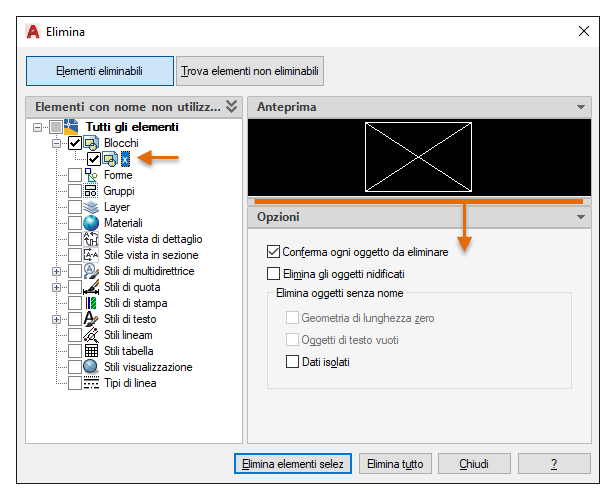Image resolution: width=609 pixels, height=501 pixels.
Task: Collapse the Tutti gli elementi tree node
Action: pyautogui.click(x=37, y=127)
